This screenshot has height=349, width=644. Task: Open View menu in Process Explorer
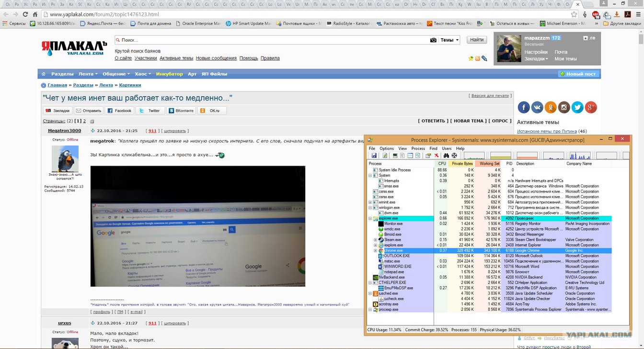click(x=402, y=148)
